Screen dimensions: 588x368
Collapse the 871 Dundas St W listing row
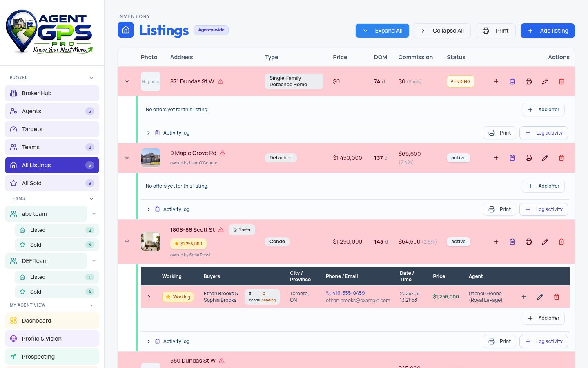127,81
